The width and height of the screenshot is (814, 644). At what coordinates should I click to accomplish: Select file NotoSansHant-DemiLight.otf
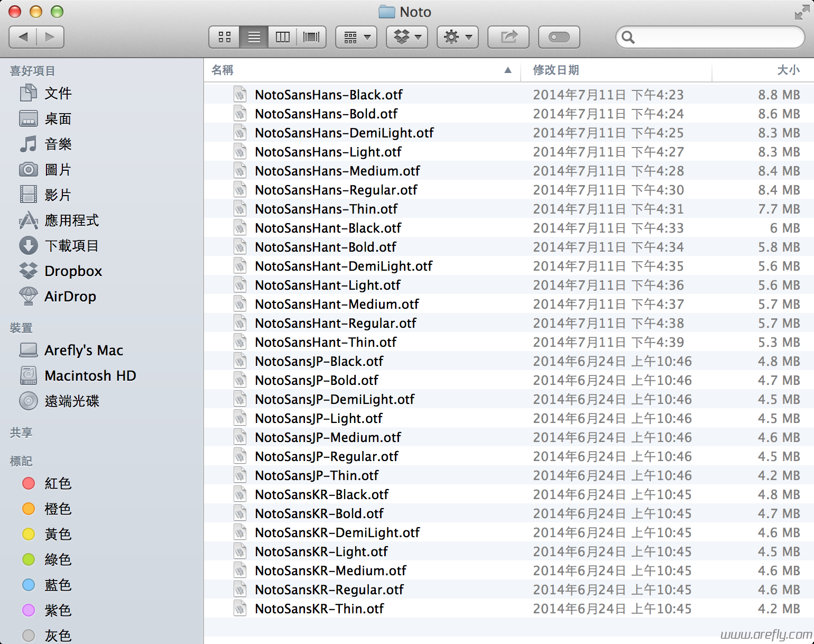pyautogui.click(x=508, y=266)
